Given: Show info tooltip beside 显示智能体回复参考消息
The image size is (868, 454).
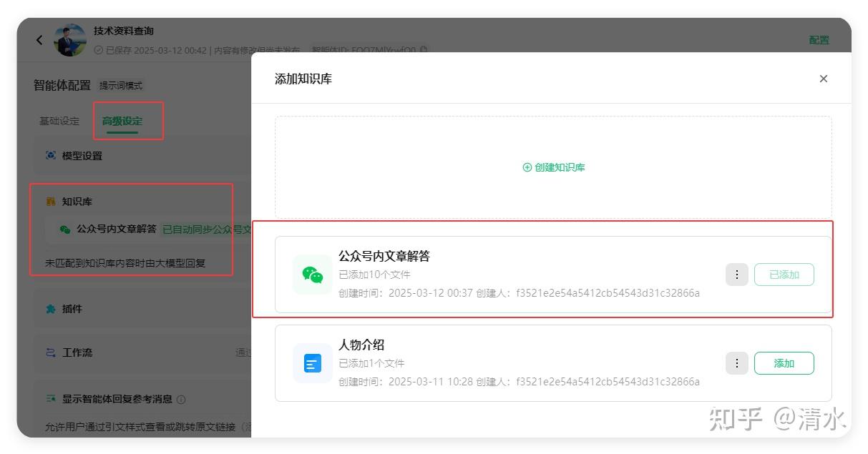Looking at the screenshot, I should tap(181, 400).
